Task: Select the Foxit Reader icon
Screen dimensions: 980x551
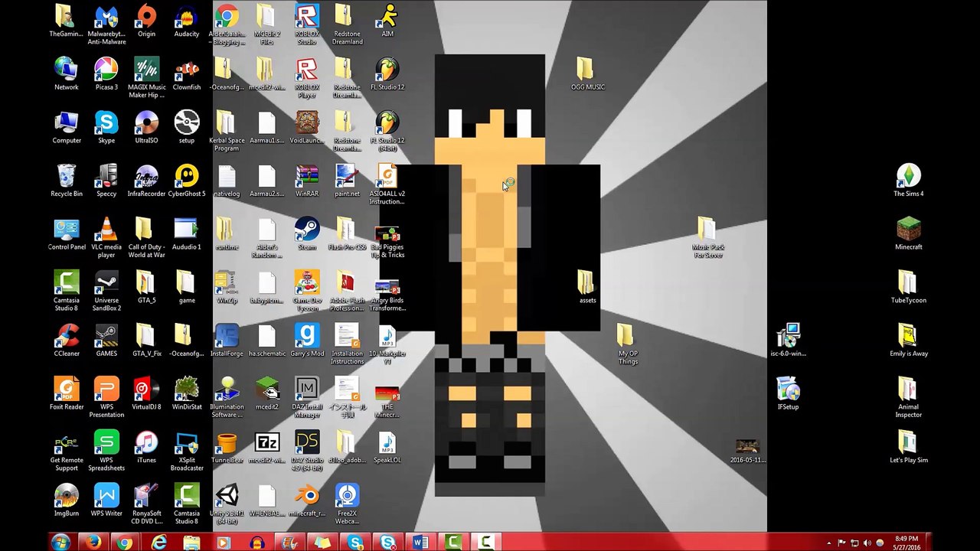Action: [67, 394]
